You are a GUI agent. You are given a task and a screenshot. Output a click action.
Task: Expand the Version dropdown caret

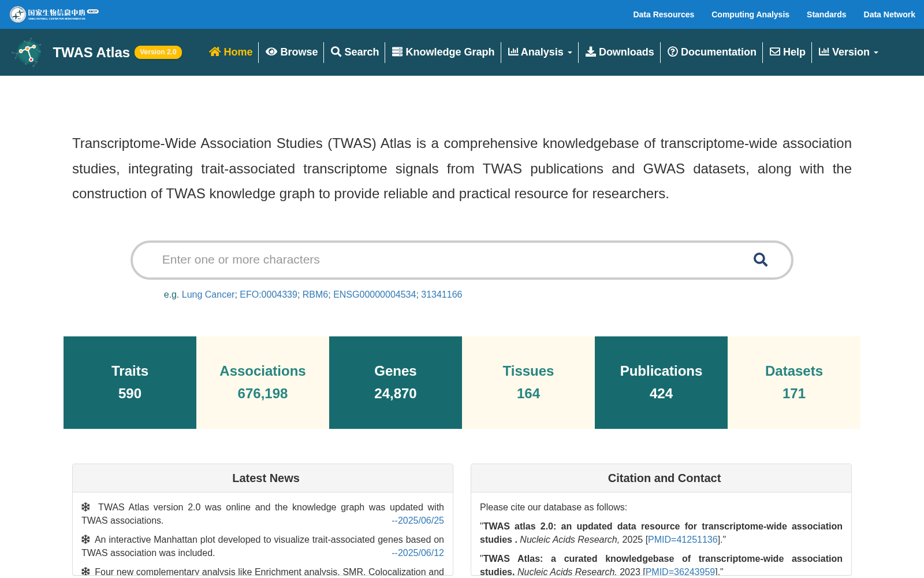(876, 53)
